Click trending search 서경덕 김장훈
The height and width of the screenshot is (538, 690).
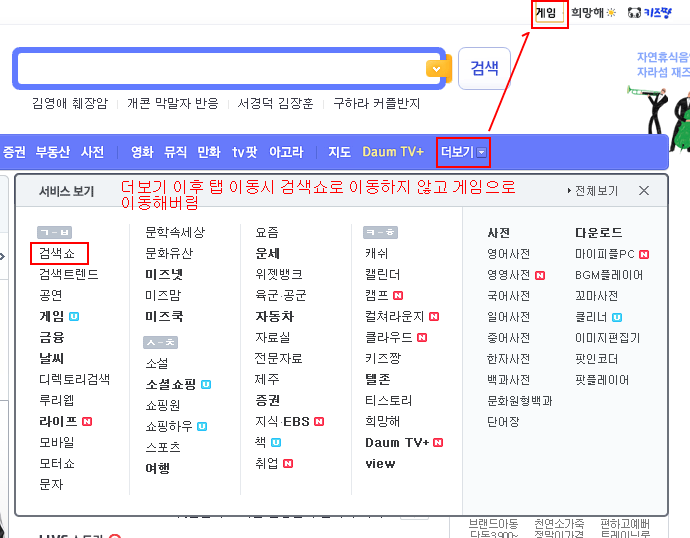[x=275, y=103]
